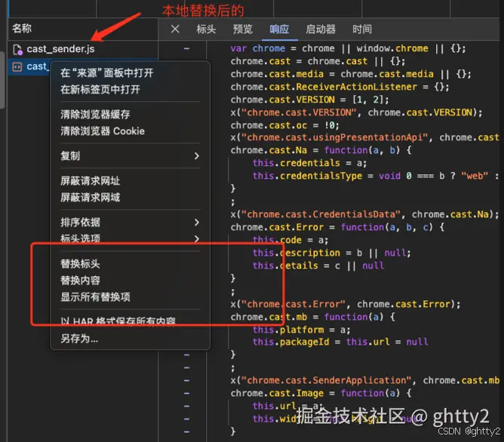Click the 复制 submenu arrow
Screen dimensions: 504x442
point(197,156)
